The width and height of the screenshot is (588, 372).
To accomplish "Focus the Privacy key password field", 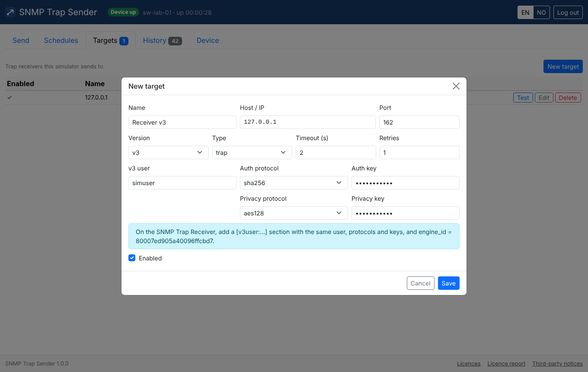I will (406, 213).
